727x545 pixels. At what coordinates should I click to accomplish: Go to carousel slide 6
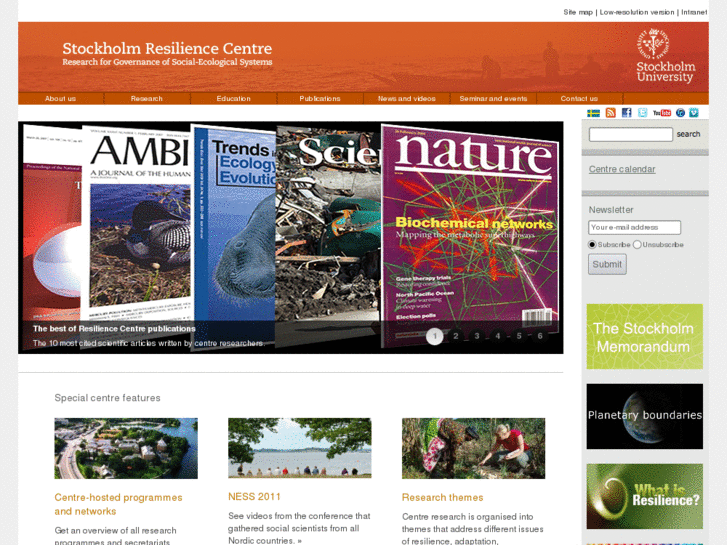[x=540, y=336]
